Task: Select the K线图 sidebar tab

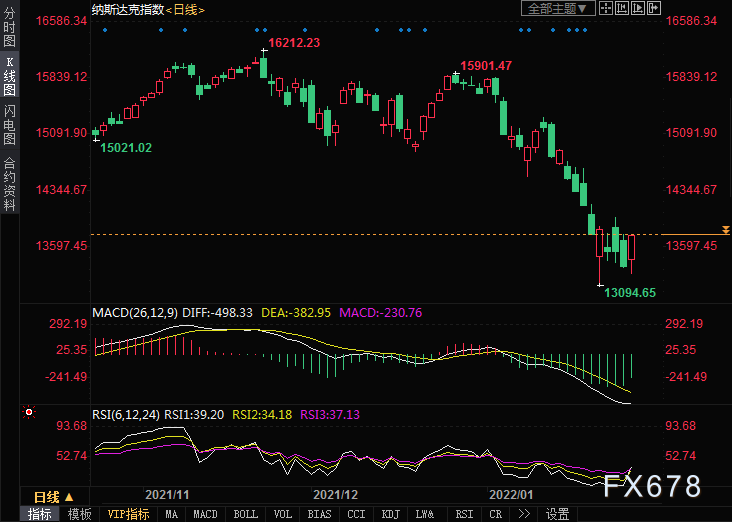Action: [9, 76]
